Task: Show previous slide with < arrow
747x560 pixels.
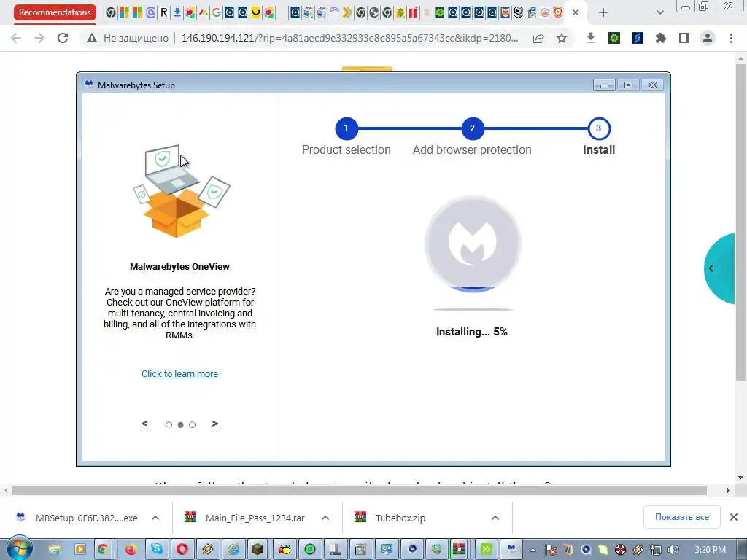Action: coord(145,424)
